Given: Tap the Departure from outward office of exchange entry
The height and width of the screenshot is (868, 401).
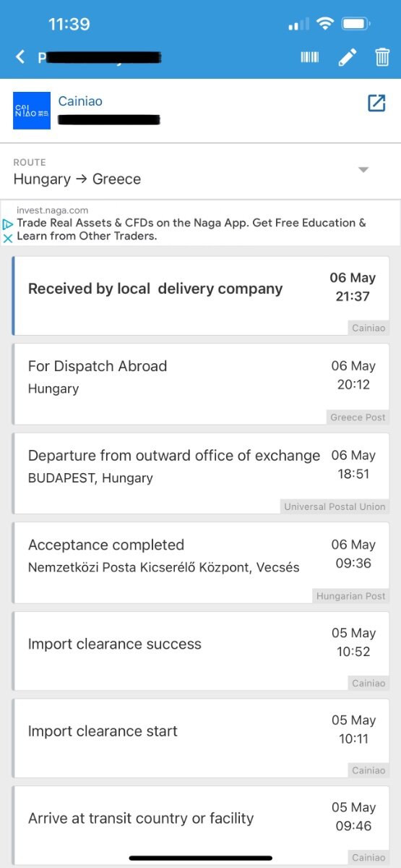Looking at the screenshot, I should (202, 473).
